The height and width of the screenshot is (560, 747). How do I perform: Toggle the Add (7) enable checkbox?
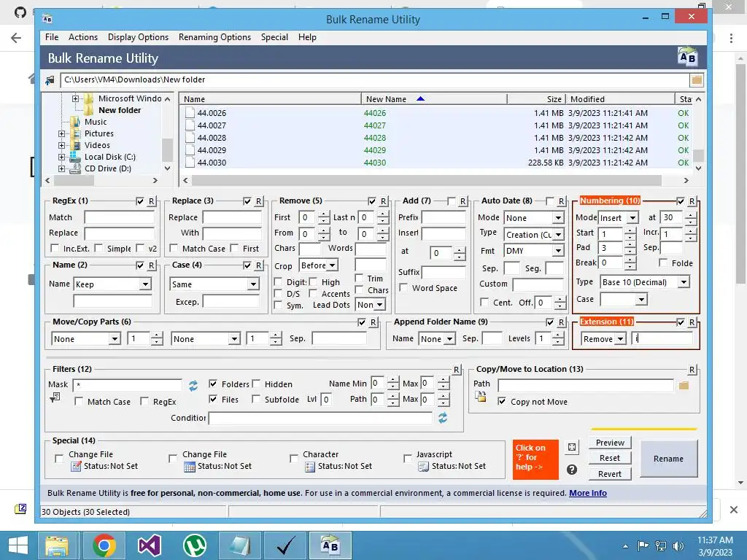pos(452,201)
